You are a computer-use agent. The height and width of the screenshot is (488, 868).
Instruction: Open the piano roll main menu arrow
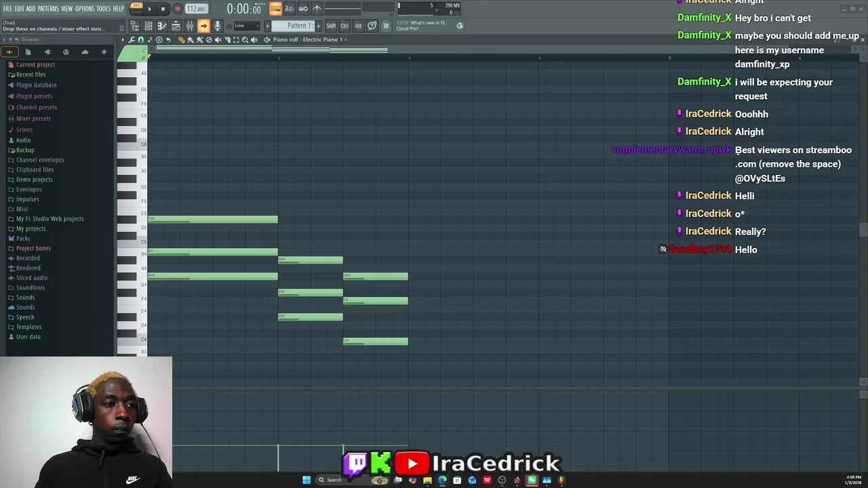coord(123,39)
